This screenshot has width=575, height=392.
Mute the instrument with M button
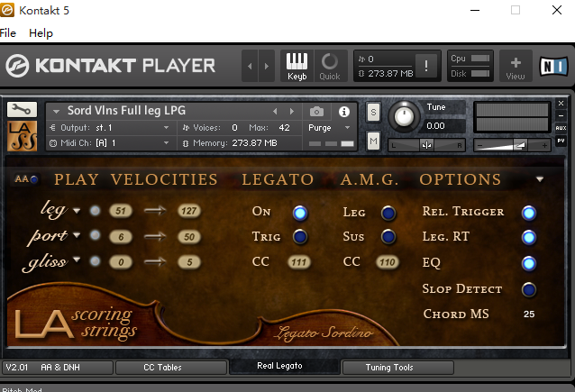(x=373, y=141)
